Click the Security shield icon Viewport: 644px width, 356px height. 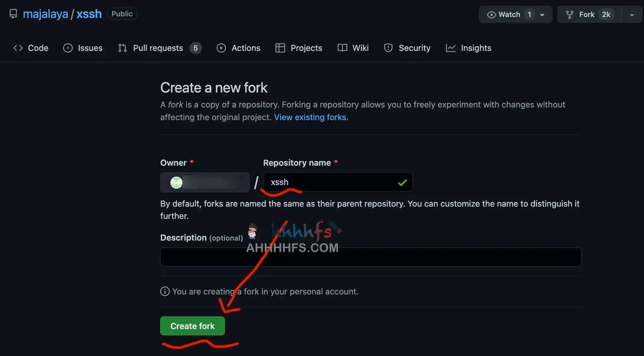coord(388,48)
